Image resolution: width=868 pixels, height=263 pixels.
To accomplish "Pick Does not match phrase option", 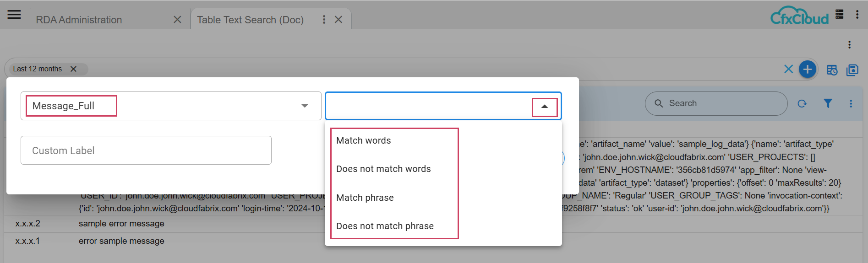I will coord(384,226).
